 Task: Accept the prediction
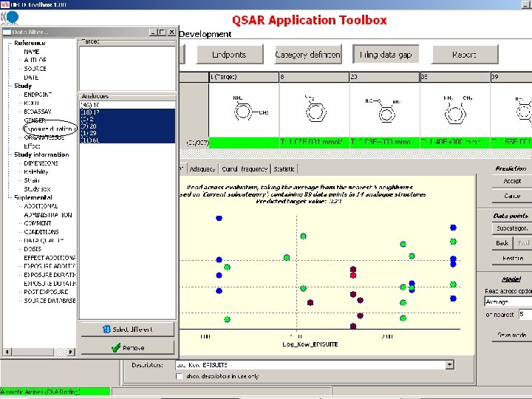(512, 181)
